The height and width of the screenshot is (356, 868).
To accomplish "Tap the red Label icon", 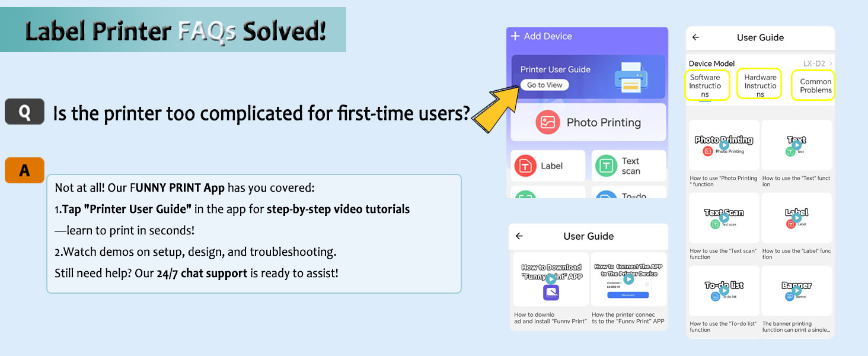I will [x=525, y=166].
